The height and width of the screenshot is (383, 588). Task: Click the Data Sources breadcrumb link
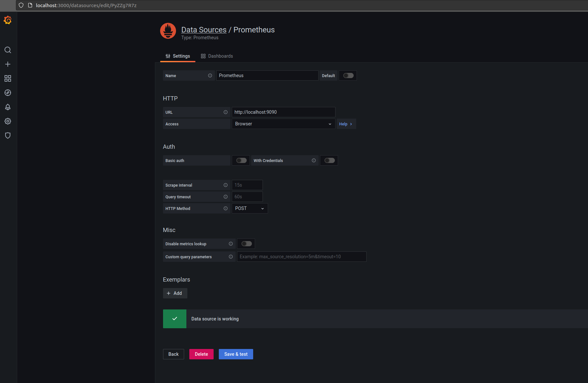pyautogui.click(x=204, y=30)
